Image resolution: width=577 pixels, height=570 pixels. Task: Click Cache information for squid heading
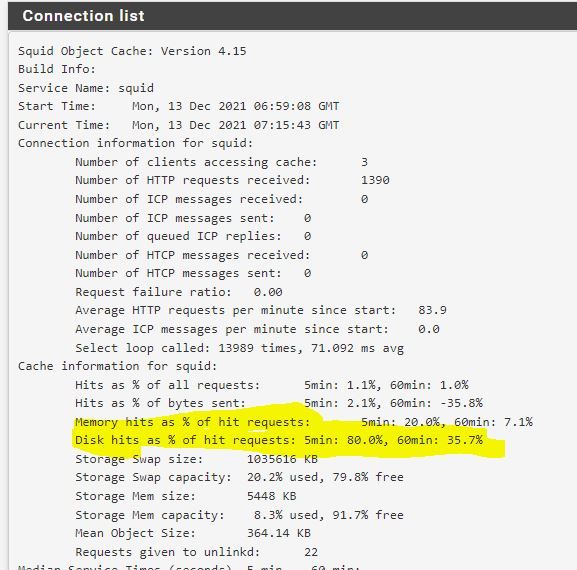click(x=117, y=366)
